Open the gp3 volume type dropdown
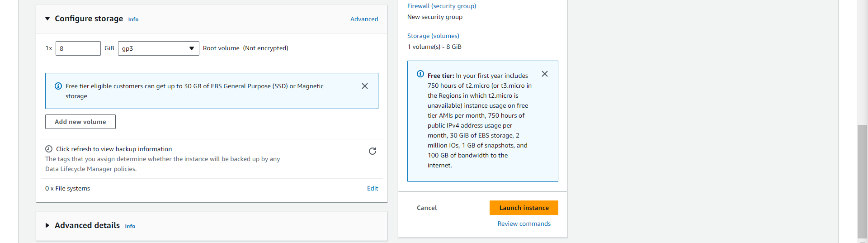868x243 pixels. [158, 48]
